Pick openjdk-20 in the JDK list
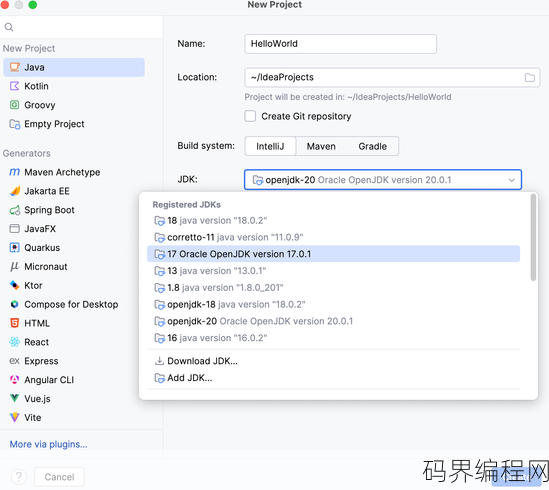 pyautogui.click(x=333, y=321)
